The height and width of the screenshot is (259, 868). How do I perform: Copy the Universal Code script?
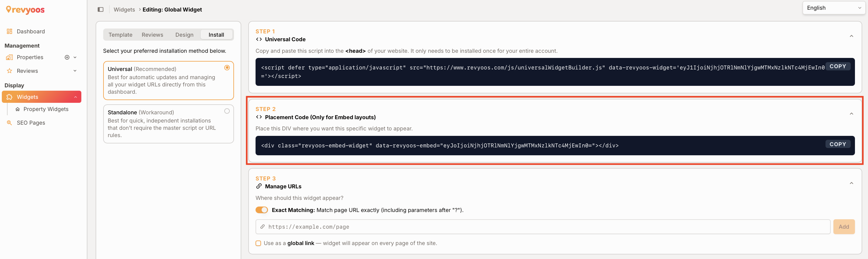(838, 66)
